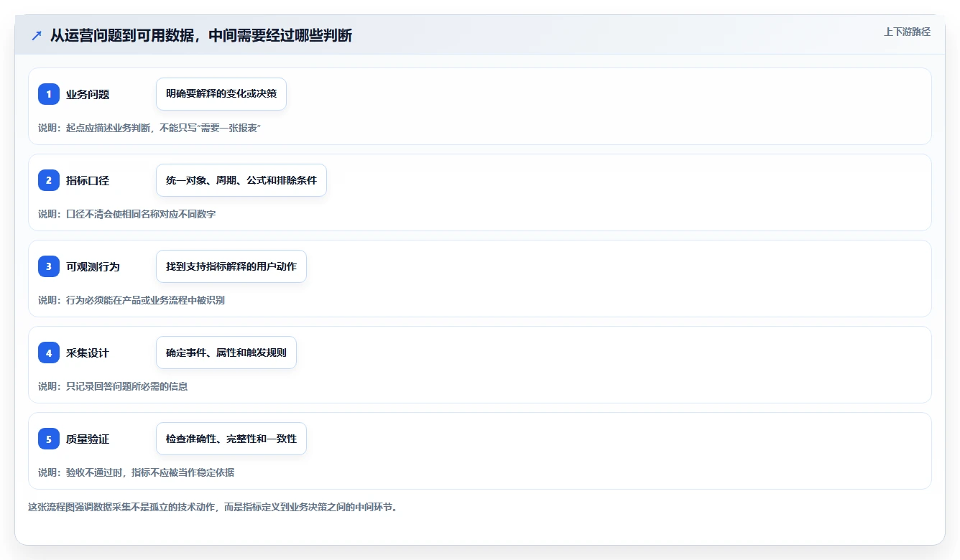960x560 pixels.
Task: Click the 检查准确性、完整性和一致性 chip
Action: (x=231, y=439)
